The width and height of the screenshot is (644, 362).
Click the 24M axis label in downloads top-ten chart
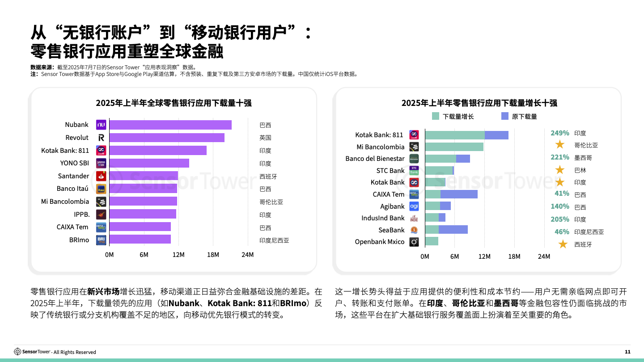tap(247, 255)
